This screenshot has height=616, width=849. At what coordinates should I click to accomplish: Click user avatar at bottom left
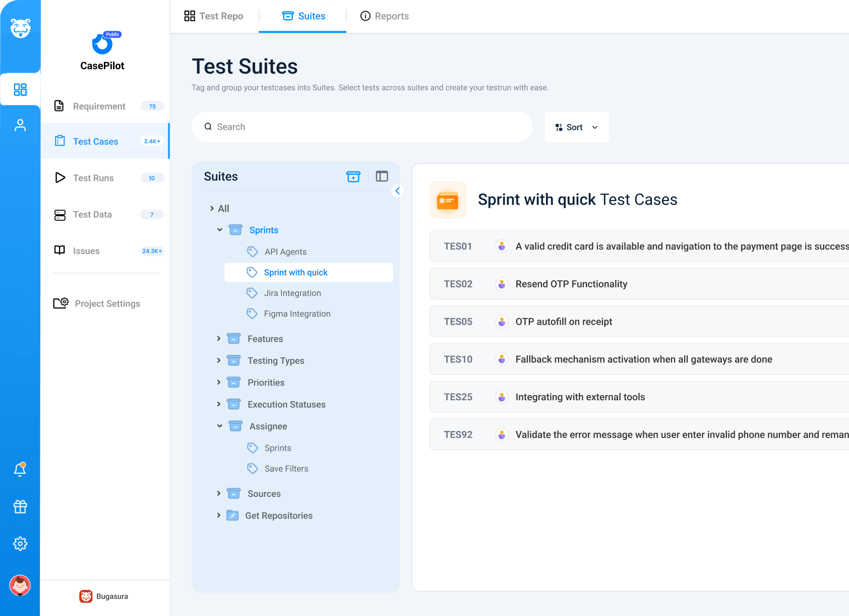(x=20, y=586)
